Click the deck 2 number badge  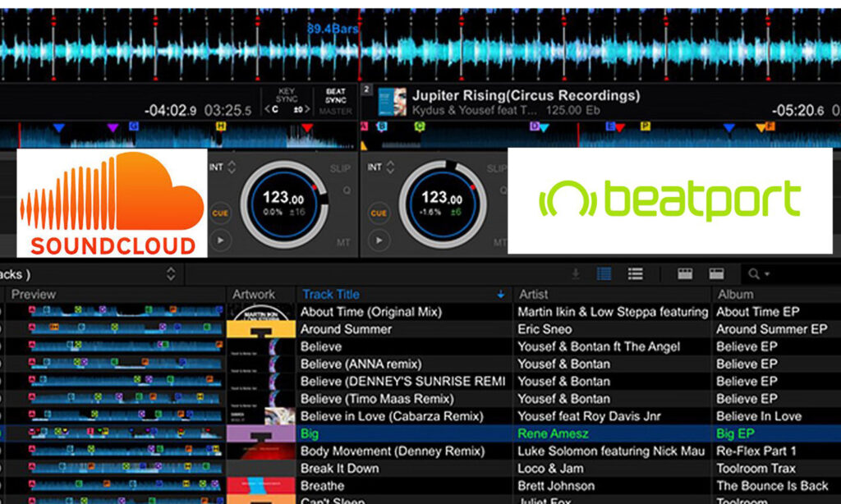366,89
